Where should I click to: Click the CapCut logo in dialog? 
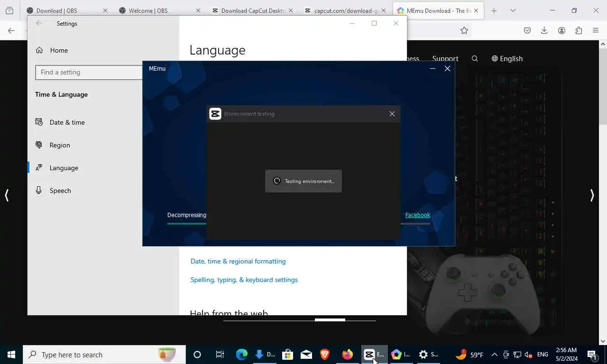(215, 114)
